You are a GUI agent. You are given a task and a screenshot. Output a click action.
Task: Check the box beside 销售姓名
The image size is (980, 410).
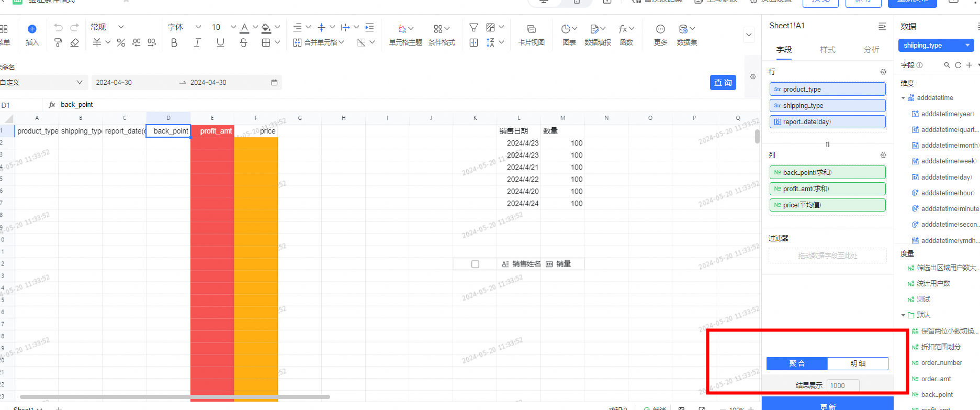point(475,264)
